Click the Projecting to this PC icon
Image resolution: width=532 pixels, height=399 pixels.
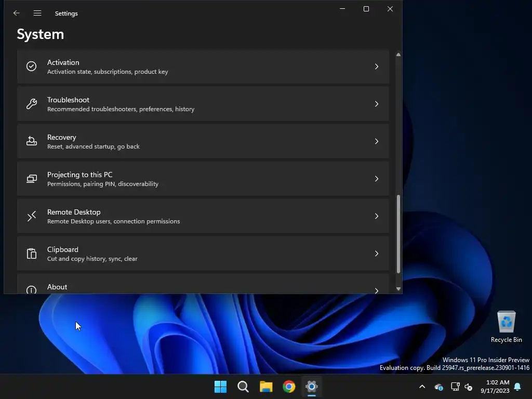32,179
